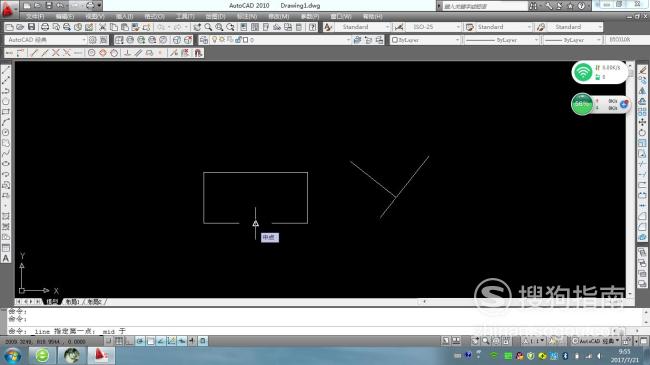
Task: Open the ByLayer lineweight dropdown
Action: pyautogui.click(x=572, y=40)
